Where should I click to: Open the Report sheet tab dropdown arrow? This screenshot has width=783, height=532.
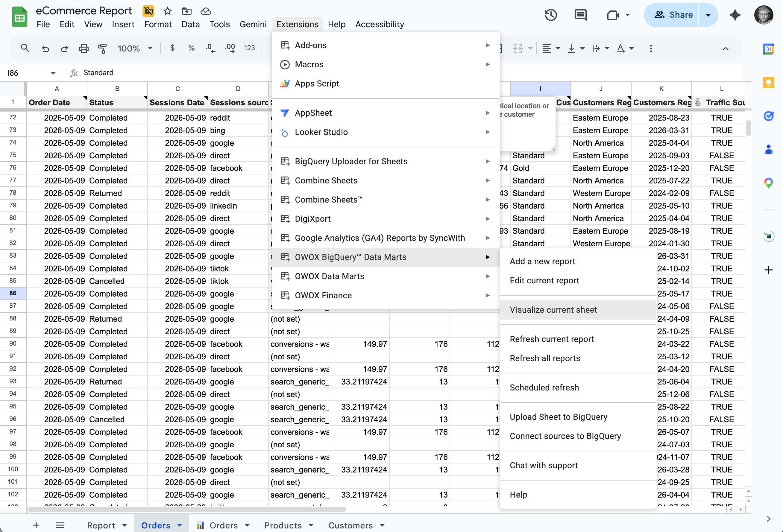pyautogui.click(x=124, y=526)
